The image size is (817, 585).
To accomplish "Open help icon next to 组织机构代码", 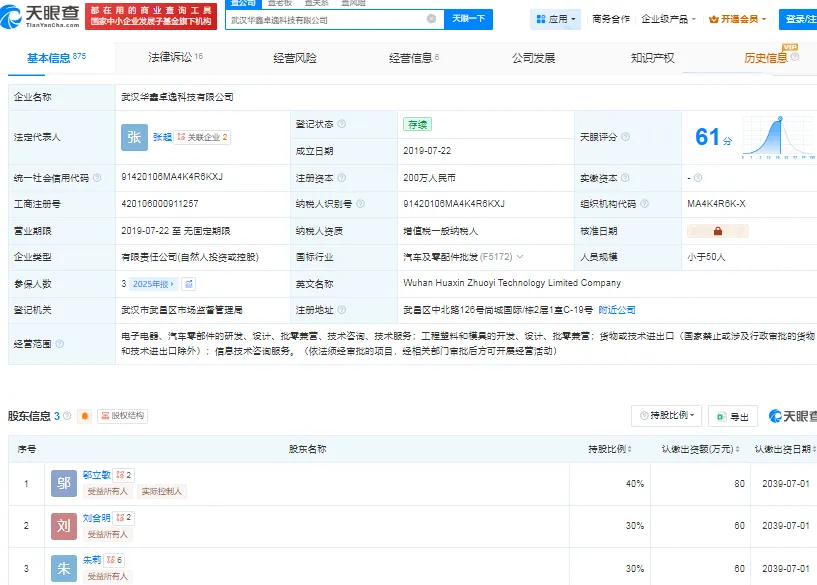I will click(x=645, y=204).
